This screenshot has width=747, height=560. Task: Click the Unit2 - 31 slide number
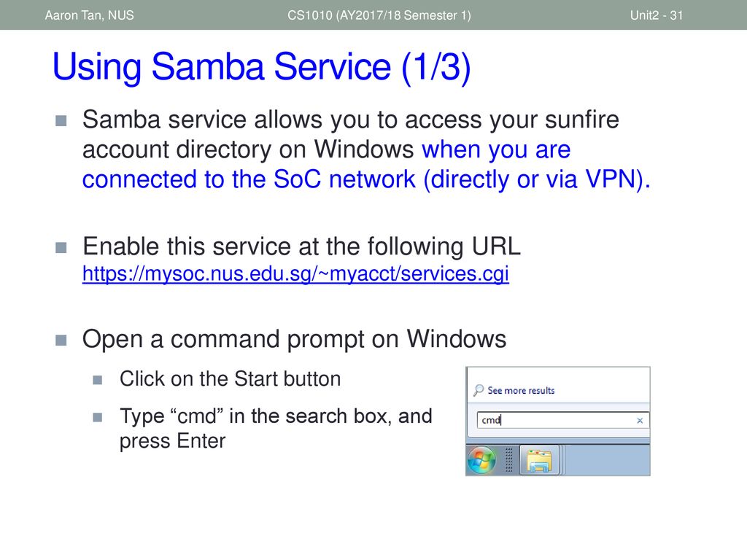pyautogui.click(x=656, y=15)
